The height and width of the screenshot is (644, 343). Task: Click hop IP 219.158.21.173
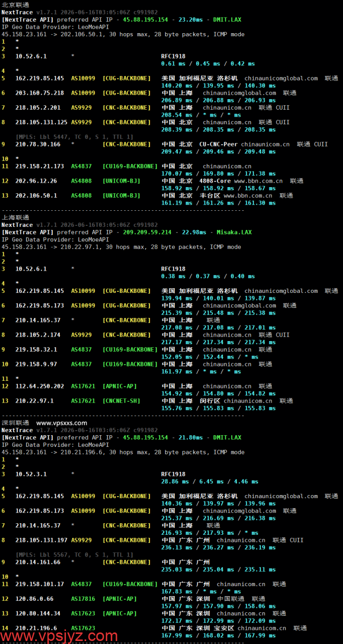[40, 166]
